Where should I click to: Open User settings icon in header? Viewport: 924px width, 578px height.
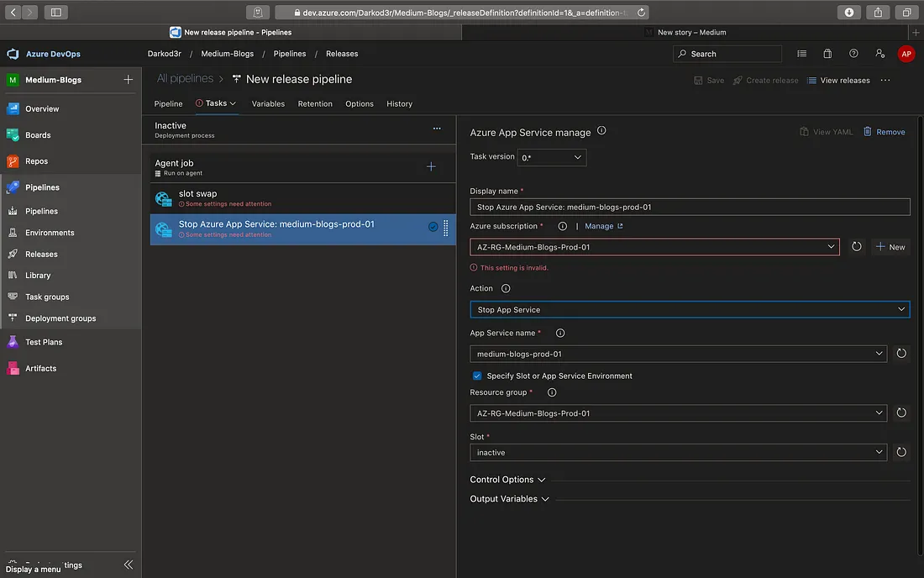(879, 54)
